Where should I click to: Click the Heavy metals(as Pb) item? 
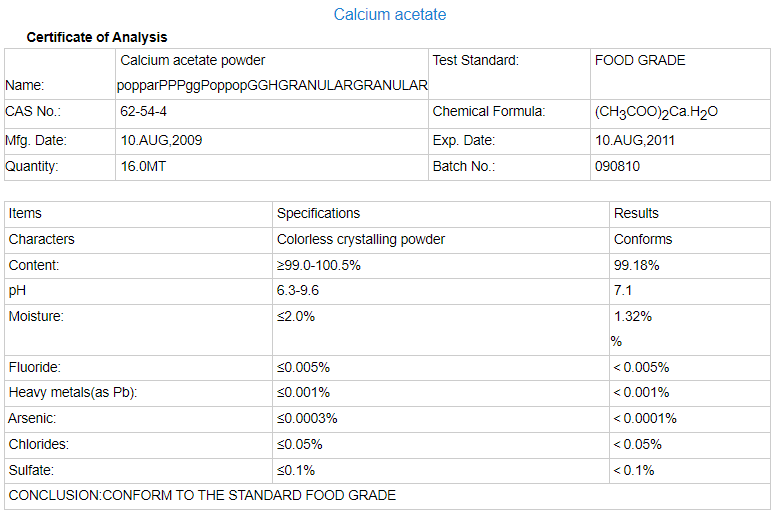[72, 392]
